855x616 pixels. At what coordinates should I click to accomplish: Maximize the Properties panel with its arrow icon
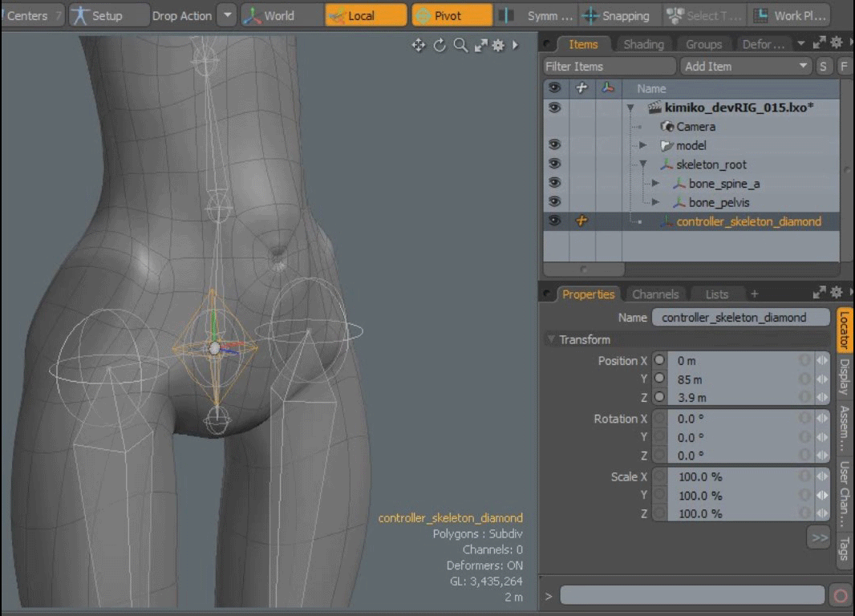[x=819, y=293]
